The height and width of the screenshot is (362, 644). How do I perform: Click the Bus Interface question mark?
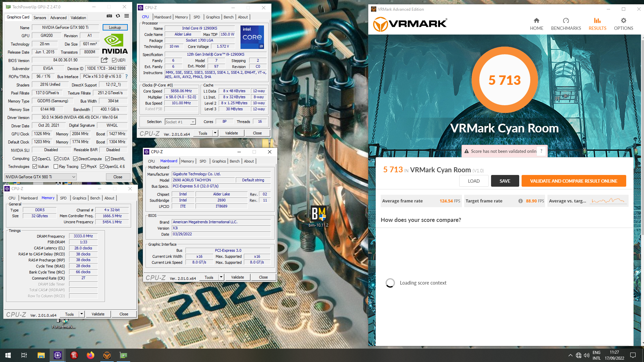coord(126,76)
